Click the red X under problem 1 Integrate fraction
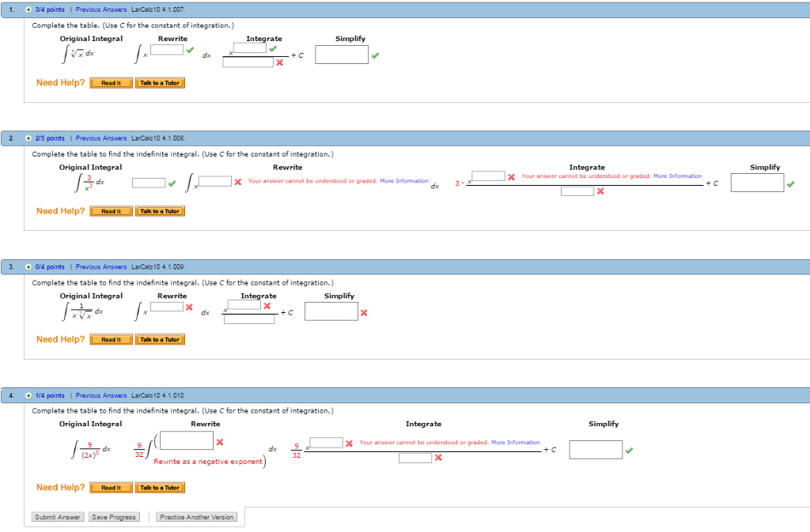This screenshot has width=810, height=532. click(x=278, y=62)
